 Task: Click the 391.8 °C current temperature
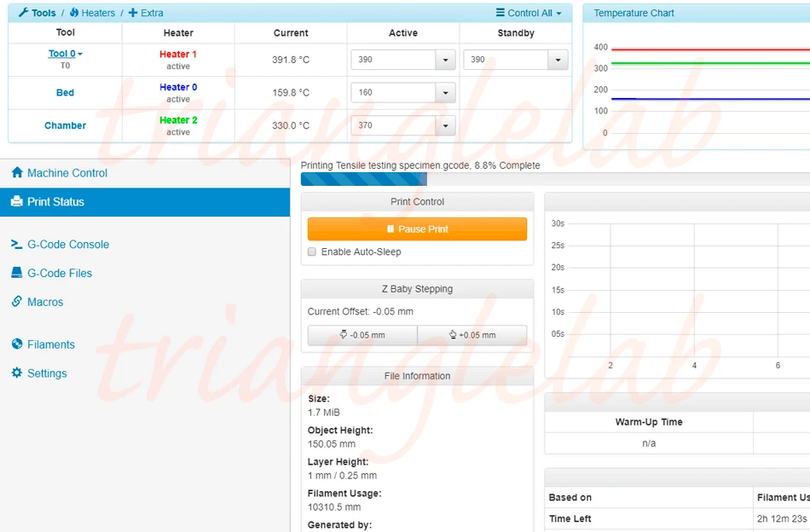(291, 60)
